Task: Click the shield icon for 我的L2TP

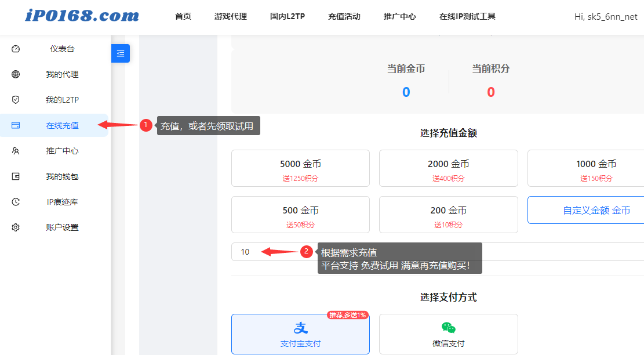Action: coord(16,100)
